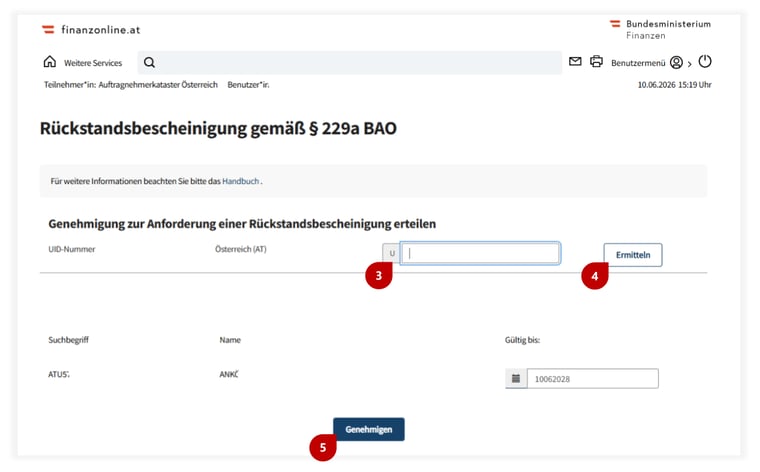The width and height of the screenshot is (760, 472).
Task: Expand the Benutzermenü chevron arrow
Action: (689, 64)
